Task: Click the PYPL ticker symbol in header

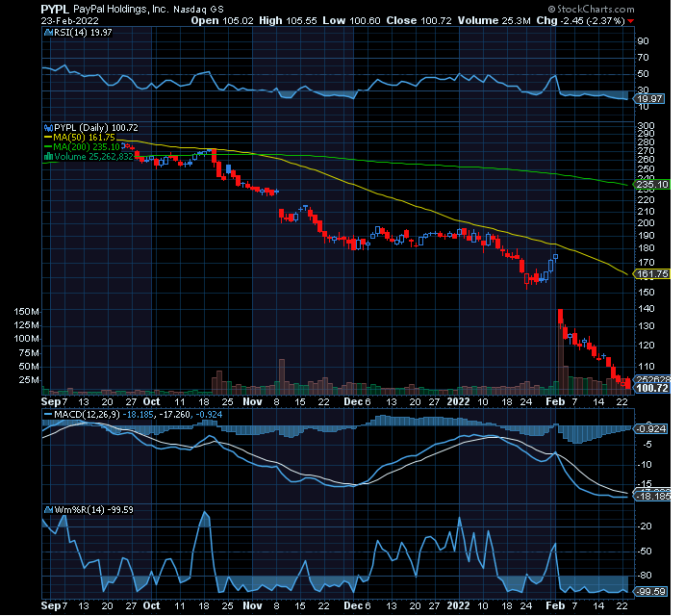Action: tap(55, 10)
